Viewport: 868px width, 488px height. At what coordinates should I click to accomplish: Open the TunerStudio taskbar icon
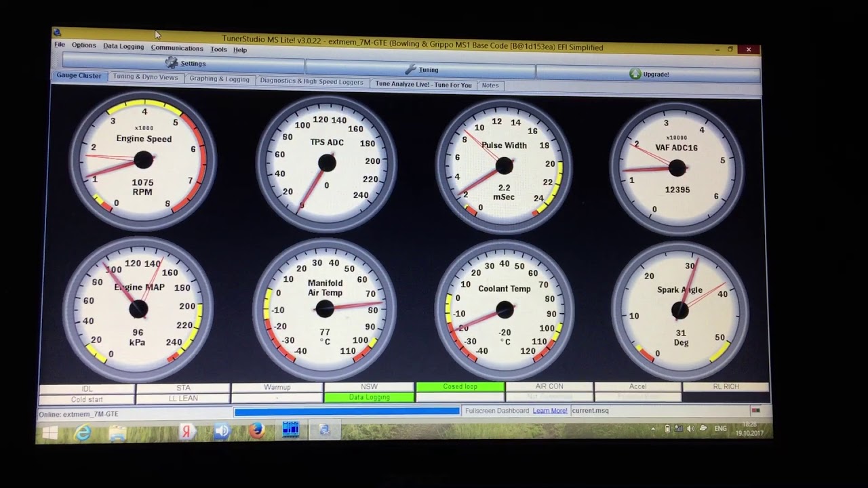click(291, 430)
